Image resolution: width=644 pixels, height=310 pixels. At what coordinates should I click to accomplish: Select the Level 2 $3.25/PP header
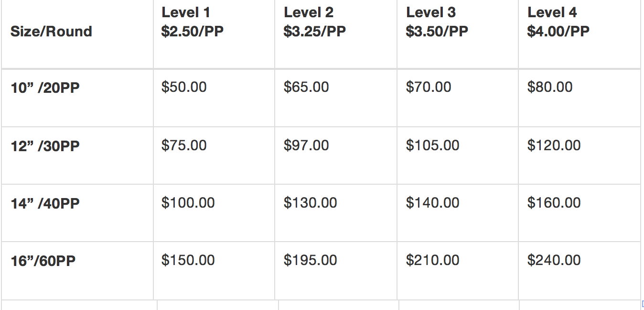point(314,22)
